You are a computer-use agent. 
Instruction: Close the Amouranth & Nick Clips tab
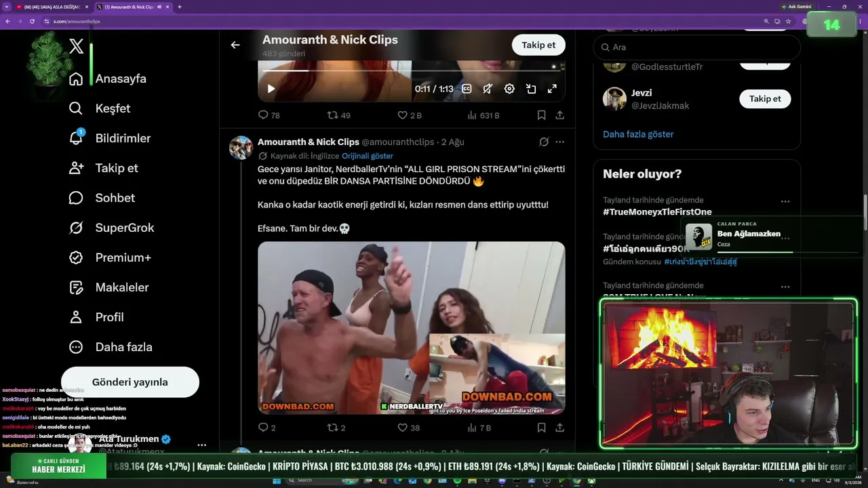coord(167,7)
